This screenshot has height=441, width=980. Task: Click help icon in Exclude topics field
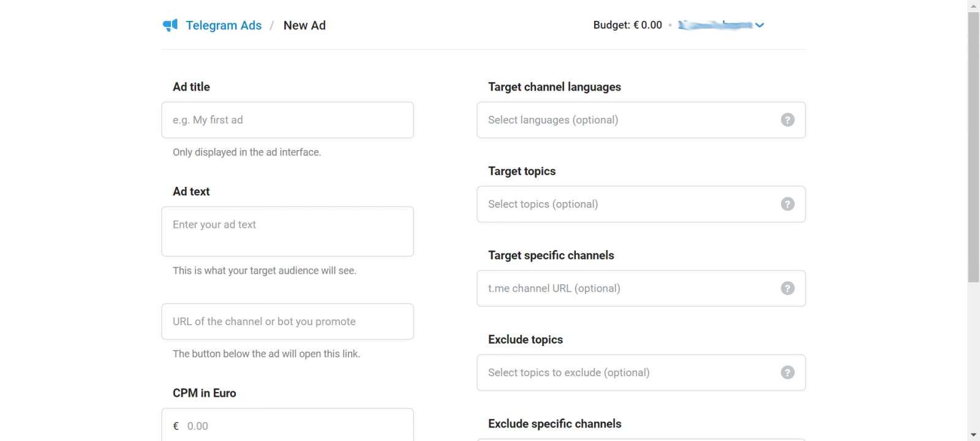pyautogui.click(x=788, y=372)
